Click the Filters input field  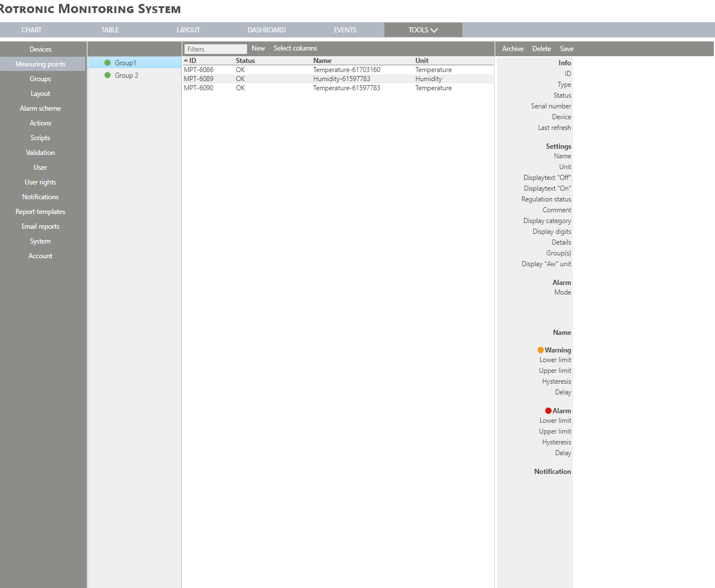(215, 49)
